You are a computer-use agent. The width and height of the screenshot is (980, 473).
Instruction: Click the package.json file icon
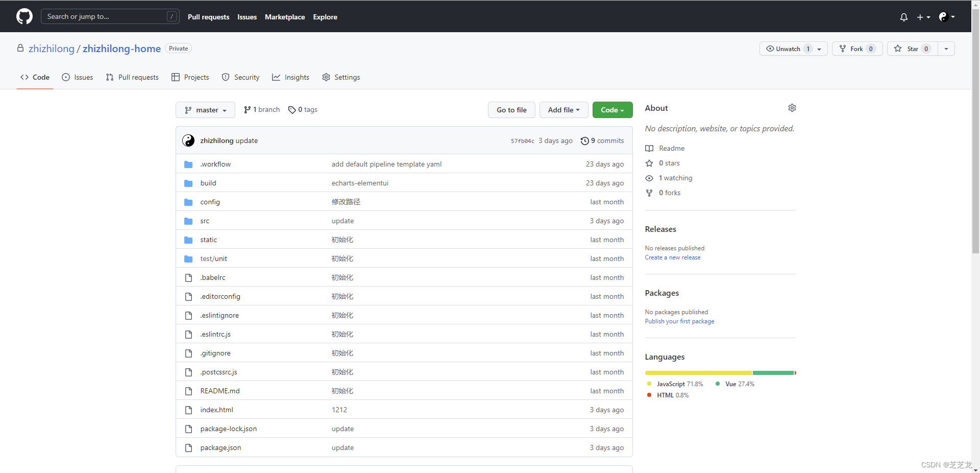(188, 448)
